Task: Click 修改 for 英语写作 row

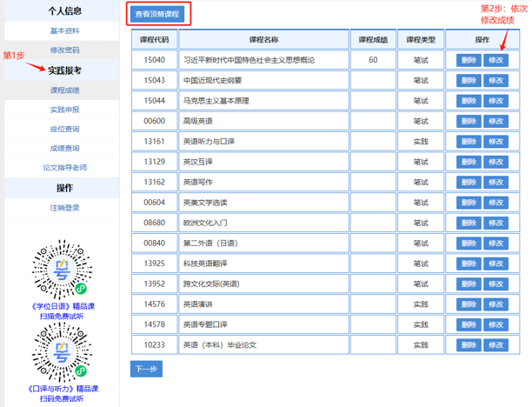Action: (x=495, y=182)
